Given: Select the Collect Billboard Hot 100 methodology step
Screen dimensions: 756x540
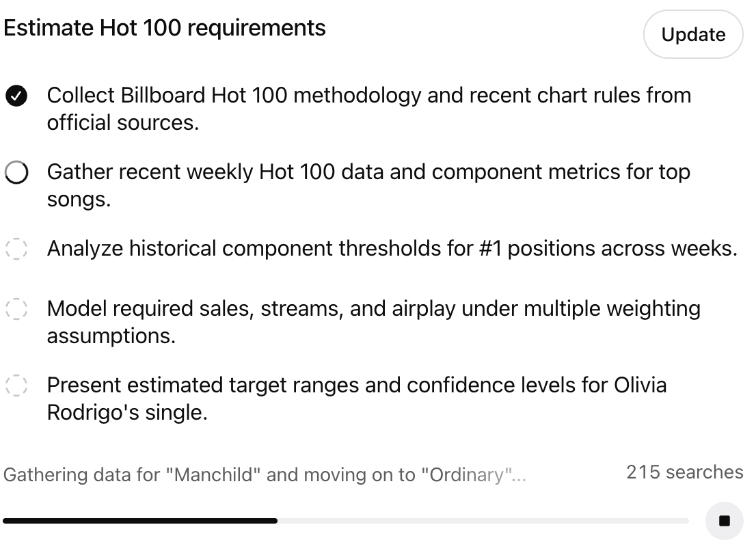Looking at the screenshot, I should click(369, 109).
